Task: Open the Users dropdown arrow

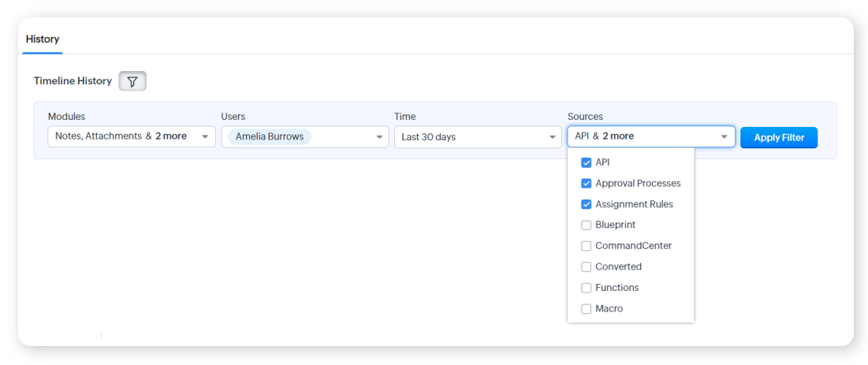Action: coord(379,137)
